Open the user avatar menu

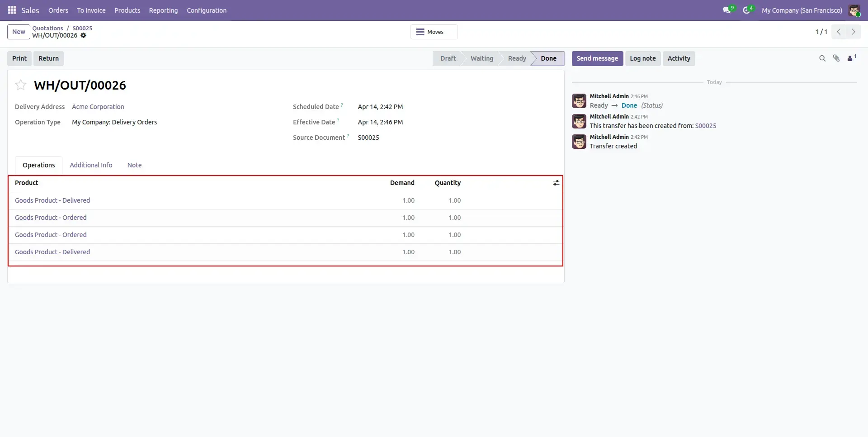point(854,10)
